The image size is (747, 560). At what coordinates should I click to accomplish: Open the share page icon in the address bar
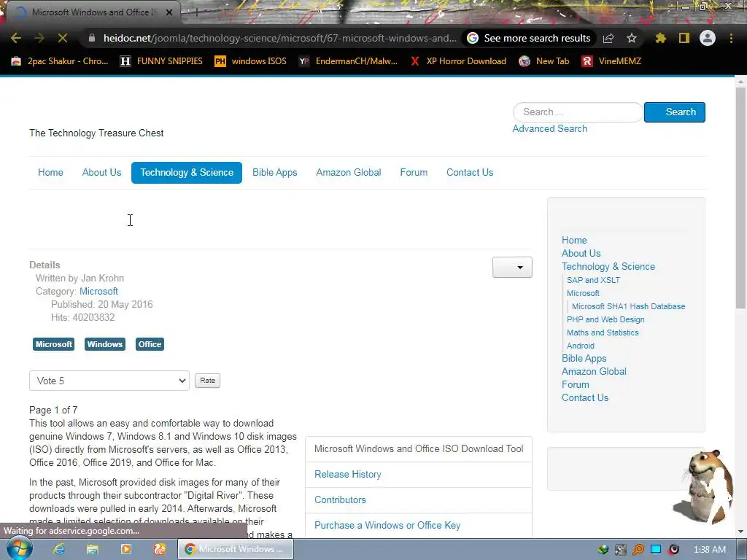(608, 38)
